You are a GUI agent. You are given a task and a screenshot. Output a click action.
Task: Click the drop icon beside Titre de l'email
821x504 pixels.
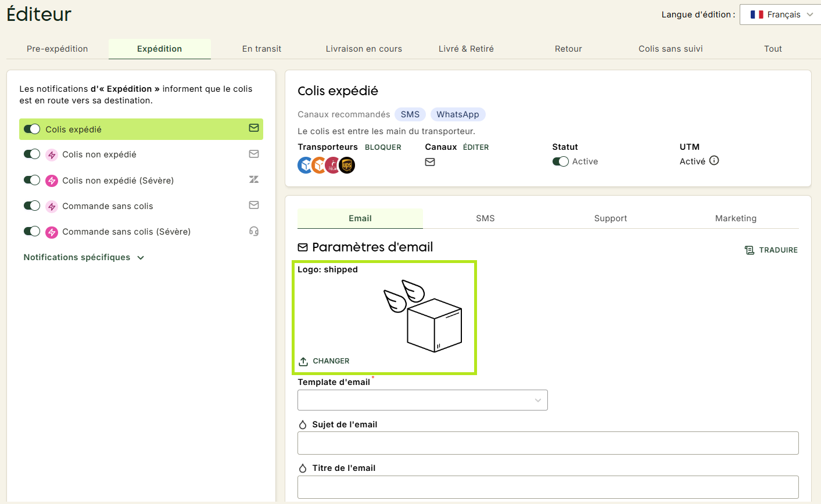click(x=303, y=468)
